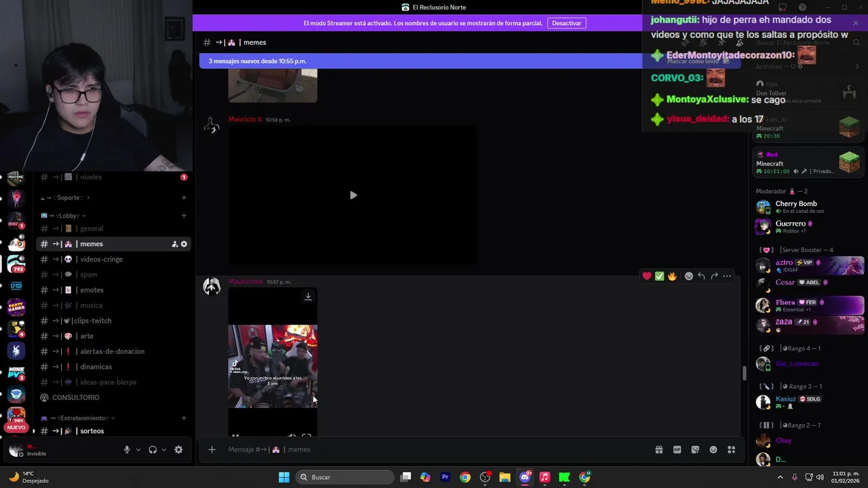The image size is (868, 488).
Task: Reply to the message with arrow icon
Action: (701, 276)
